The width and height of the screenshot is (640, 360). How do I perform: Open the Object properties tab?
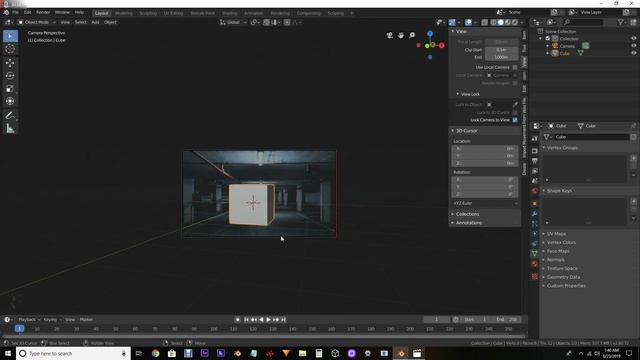click(x=535, y=203)
